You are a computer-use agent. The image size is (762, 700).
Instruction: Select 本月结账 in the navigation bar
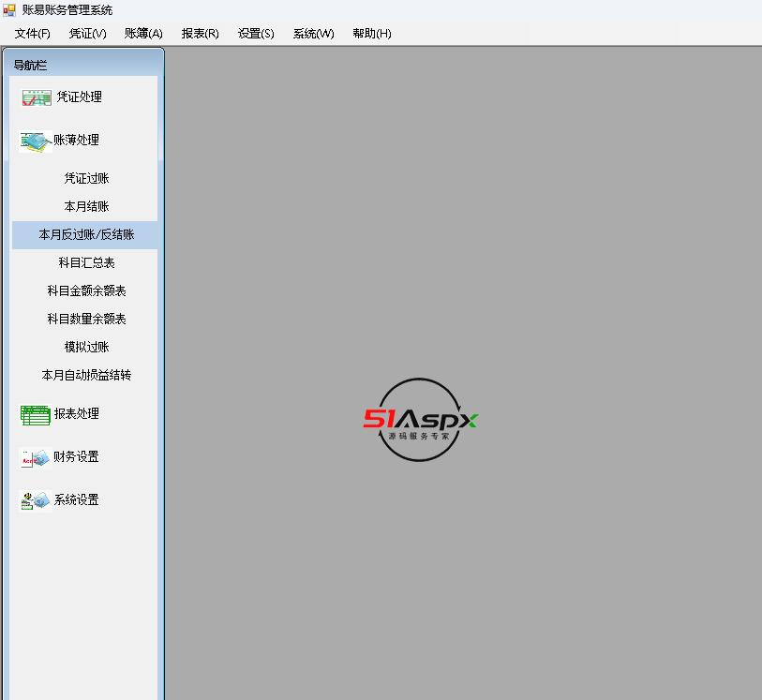click(x=86, y=206)
